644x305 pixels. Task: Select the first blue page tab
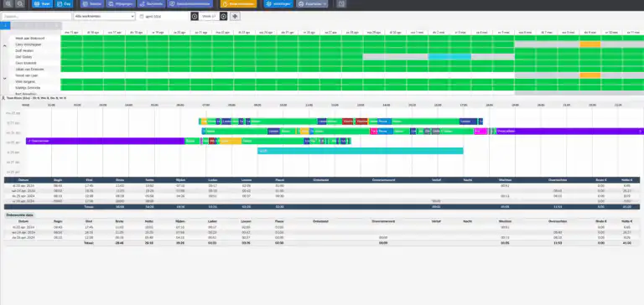5,25
